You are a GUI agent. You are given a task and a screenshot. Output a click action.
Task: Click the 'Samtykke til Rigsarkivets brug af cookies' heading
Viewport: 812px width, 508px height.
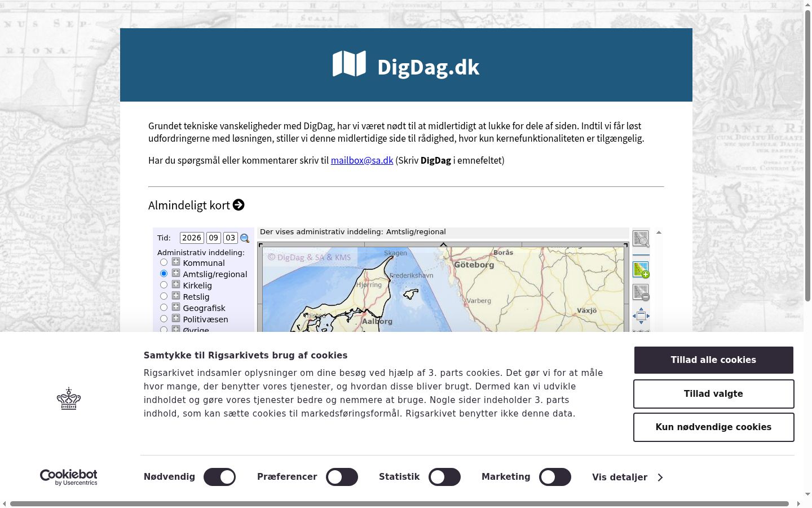(245, 356)
